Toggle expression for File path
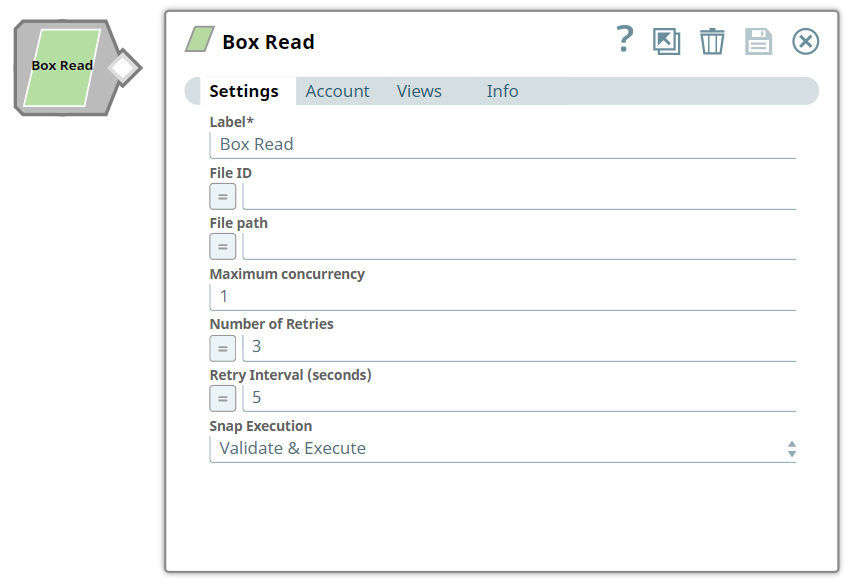The image size is (849, 584). point(223,247)
